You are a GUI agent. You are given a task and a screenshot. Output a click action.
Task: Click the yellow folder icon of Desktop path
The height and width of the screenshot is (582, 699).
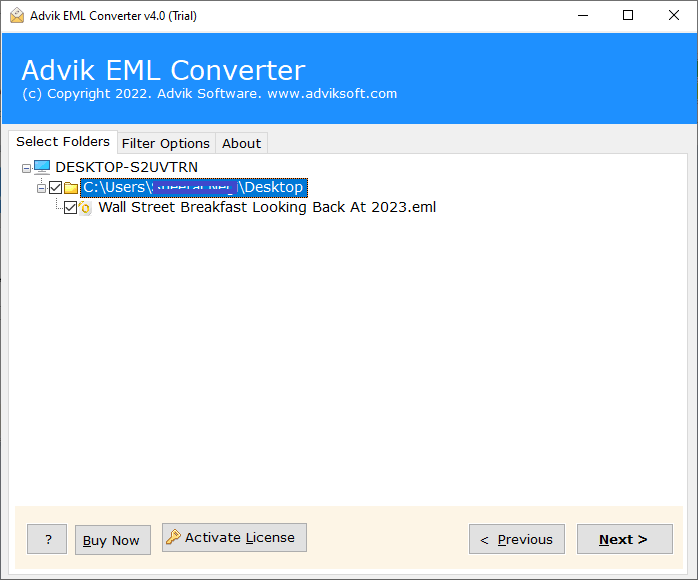[x=71, y=188]
